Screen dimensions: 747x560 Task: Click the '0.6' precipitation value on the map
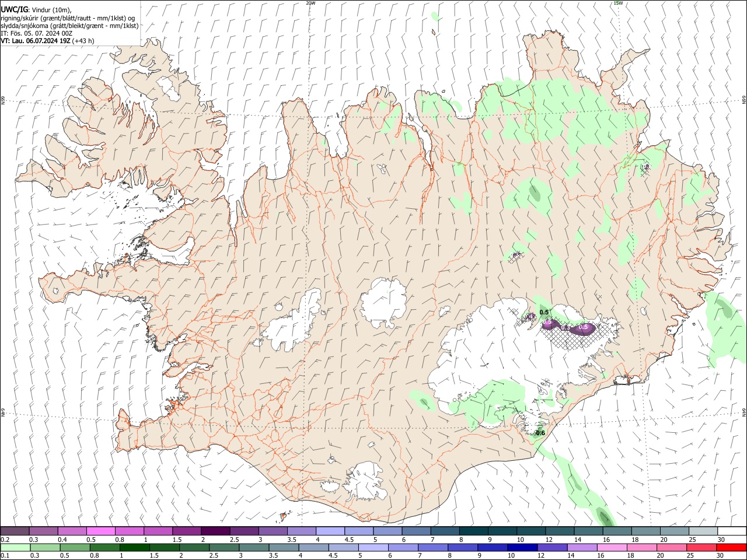540,433
